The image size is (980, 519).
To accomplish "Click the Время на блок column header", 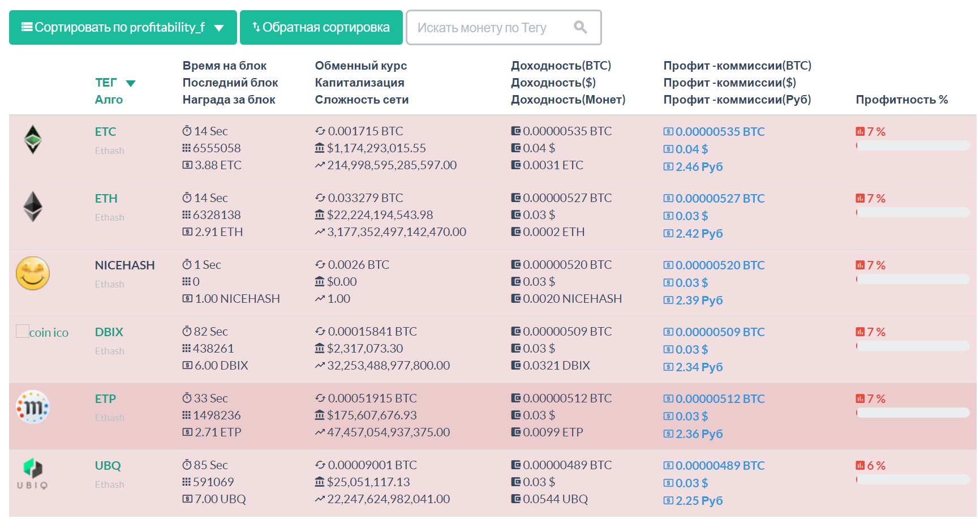I will [x=225, y=66].
